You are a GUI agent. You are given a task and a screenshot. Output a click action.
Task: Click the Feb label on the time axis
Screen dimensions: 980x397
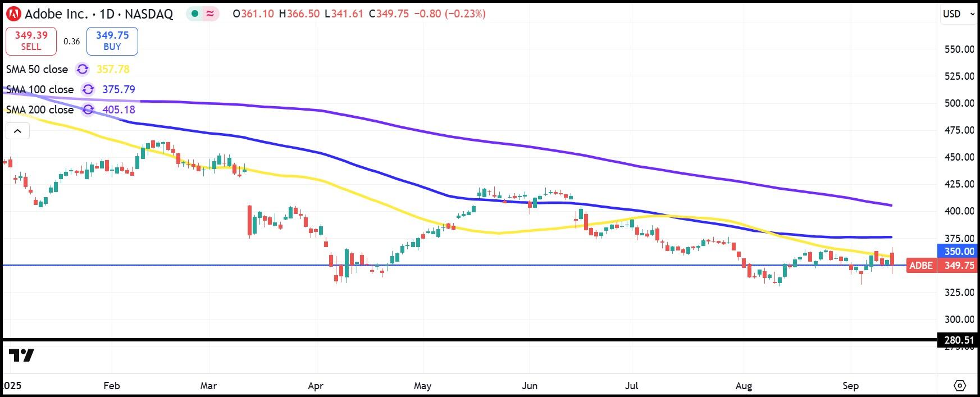(112, 386)
